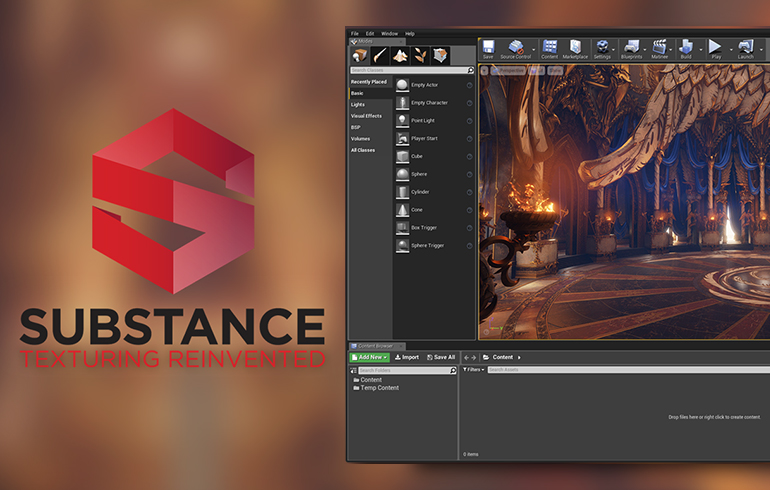Open the Help menu
This screenshot has width=770, height=490.
[x=410, y=34]
